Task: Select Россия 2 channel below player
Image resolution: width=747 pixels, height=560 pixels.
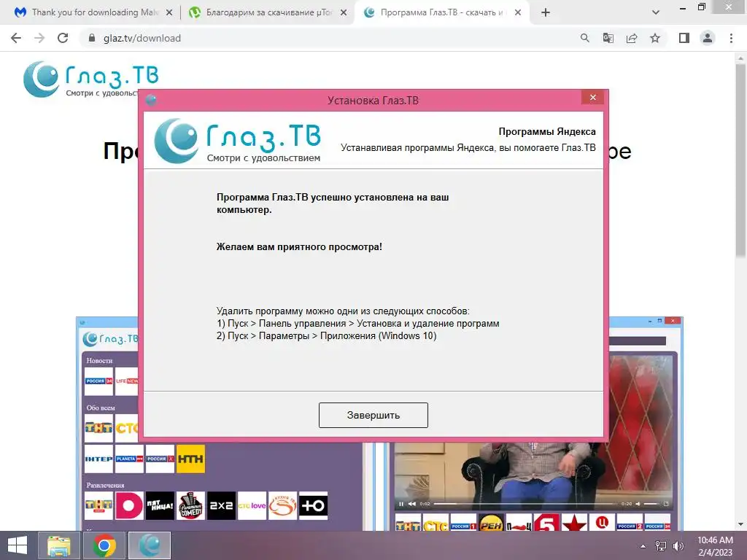Action: pos(630,523)
